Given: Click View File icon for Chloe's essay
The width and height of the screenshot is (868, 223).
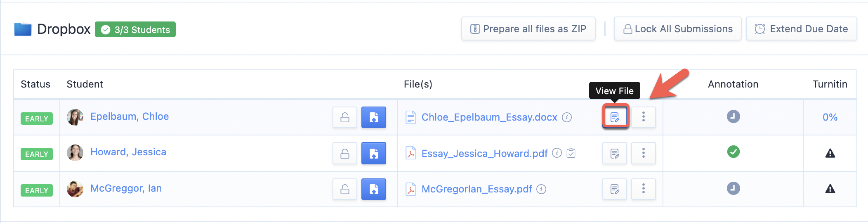Looking at the screenshot, I should 615,117.
